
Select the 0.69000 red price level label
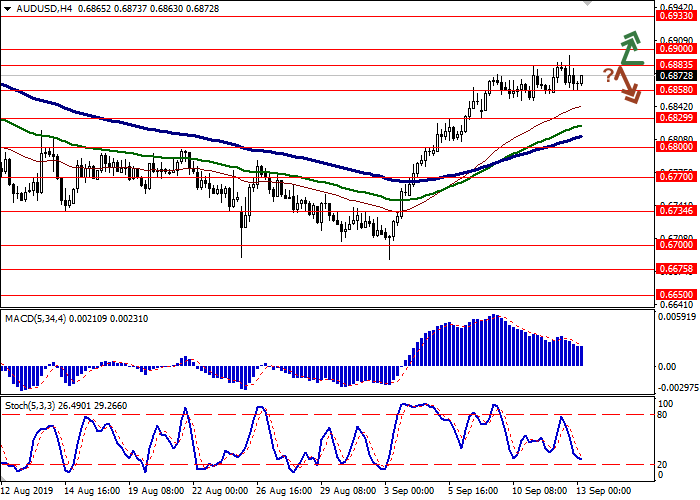676,48
